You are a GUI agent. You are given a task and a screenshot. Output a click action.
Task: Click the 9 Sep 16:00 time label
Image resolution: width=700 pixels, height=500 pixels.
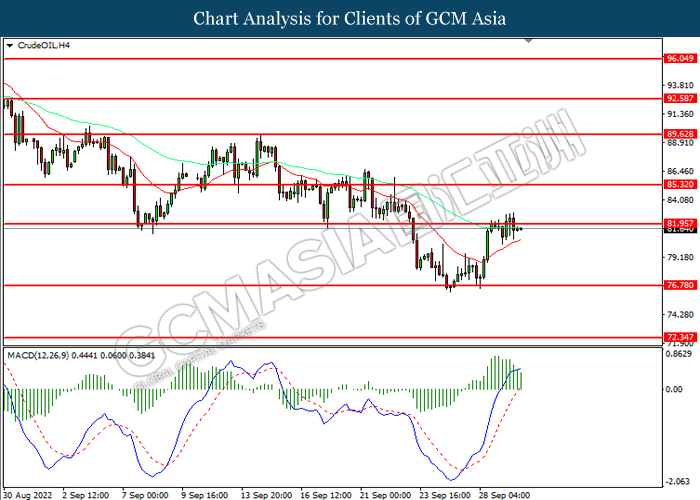coord(204,495)
